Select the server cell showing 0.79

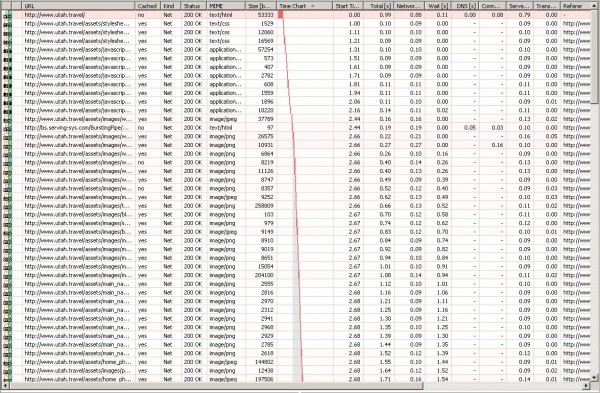coord(520,15)
